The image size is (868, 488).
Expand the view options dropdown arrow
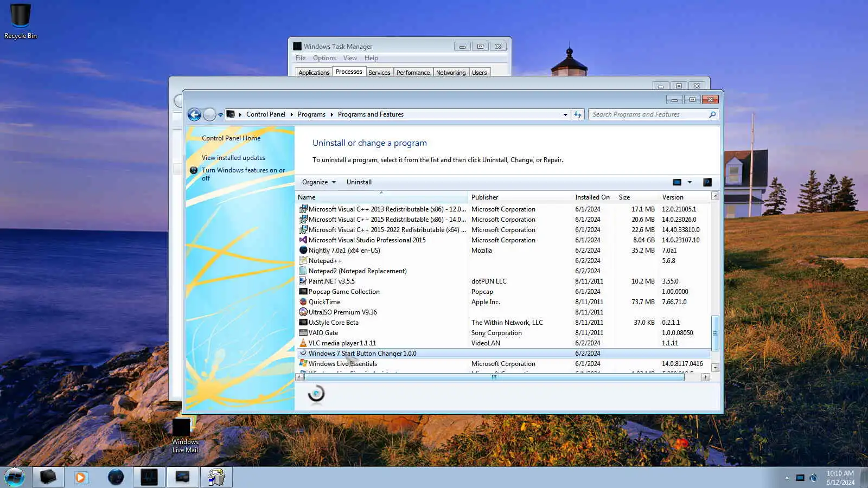pyautogui.click(x=690, y=182)
